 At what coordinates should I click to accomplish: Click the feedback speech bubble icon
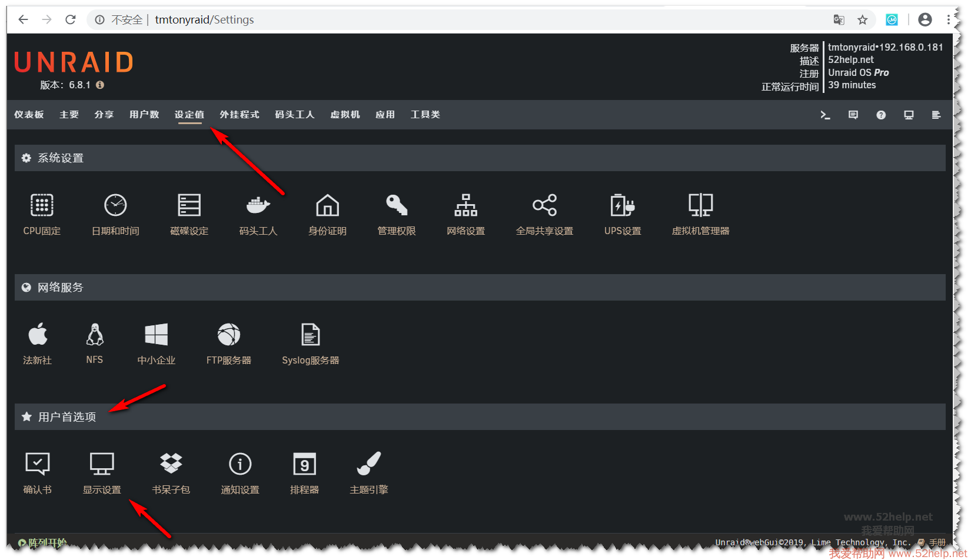click(x=853, y=115)
